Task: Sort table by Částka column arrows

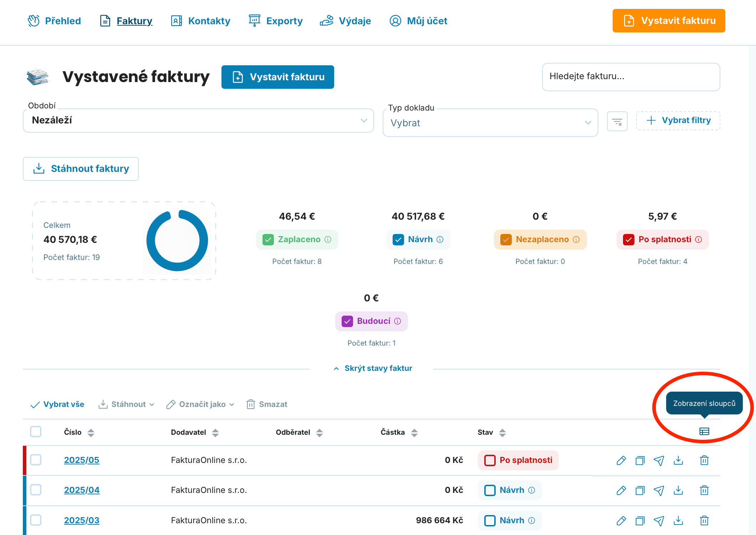Action: (414, 433)
